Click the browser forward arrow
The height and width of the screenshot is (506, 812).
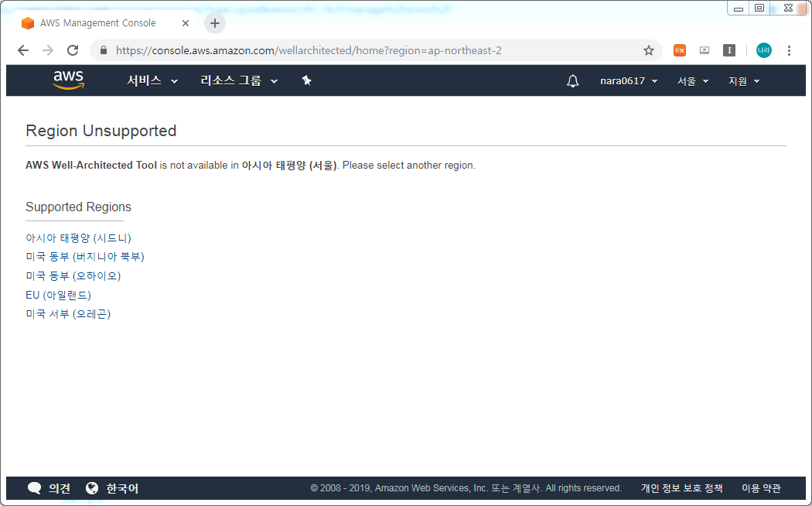(48, 50)
